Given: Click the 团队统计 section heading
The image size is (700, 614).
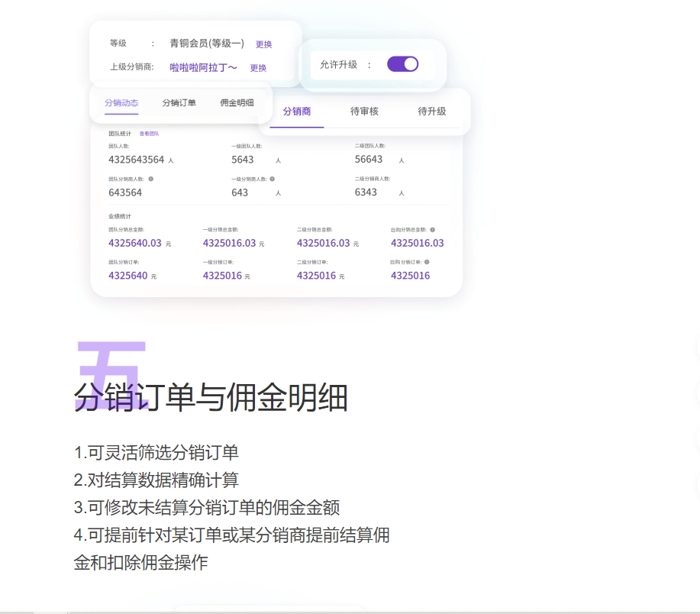Looking at the screenshot, I should (120, 134).
